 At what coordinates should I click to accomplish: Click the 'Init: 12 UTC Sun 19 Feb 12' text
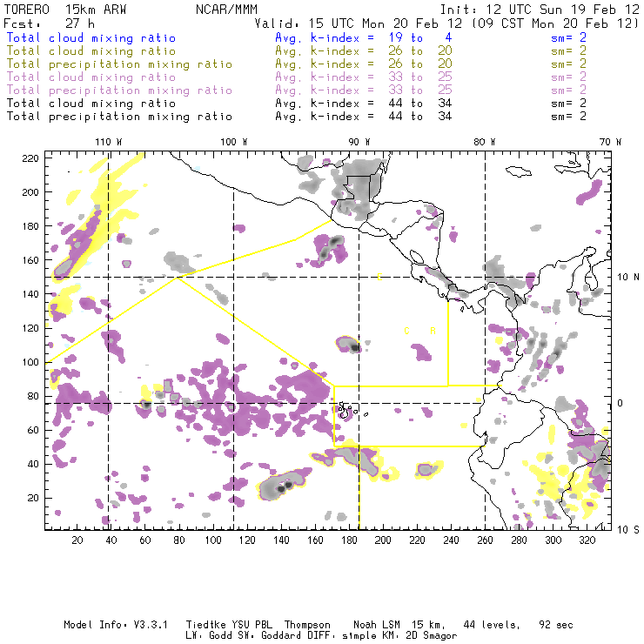pyautogui.click(x=540, y=10)
